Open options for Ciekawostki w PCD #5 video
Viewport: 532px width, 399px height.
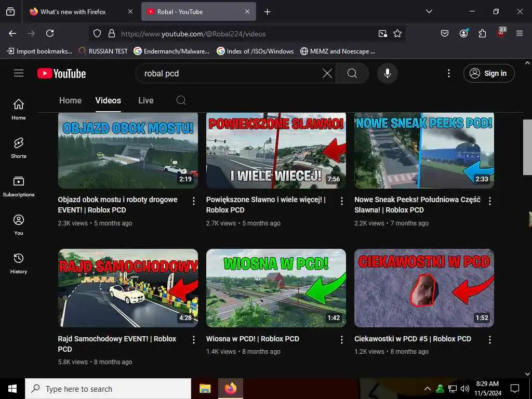tap(489, 340)
